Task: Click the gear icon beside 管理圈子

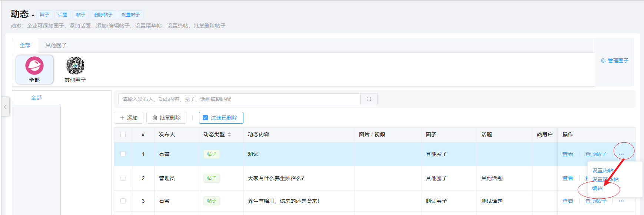Action: [x=603, y=61]
